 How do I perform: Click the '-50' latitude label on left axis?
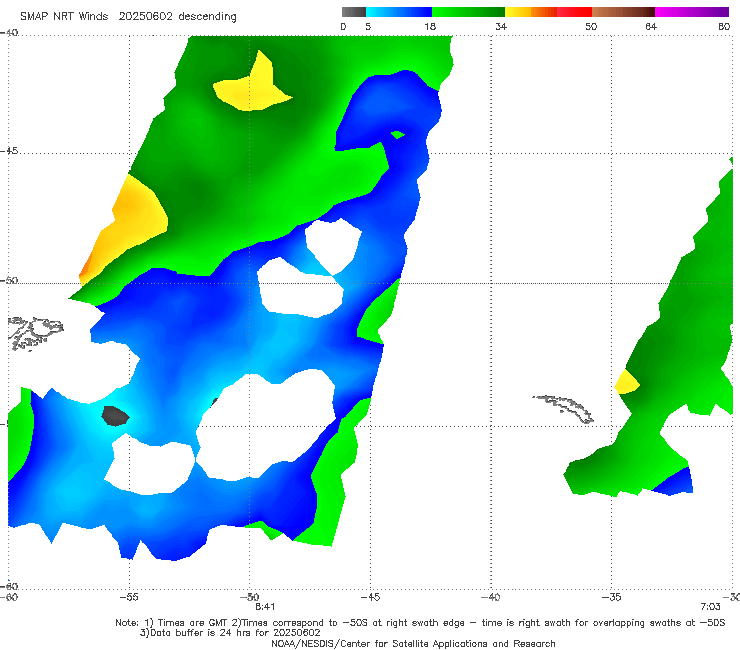pos(9,281)
